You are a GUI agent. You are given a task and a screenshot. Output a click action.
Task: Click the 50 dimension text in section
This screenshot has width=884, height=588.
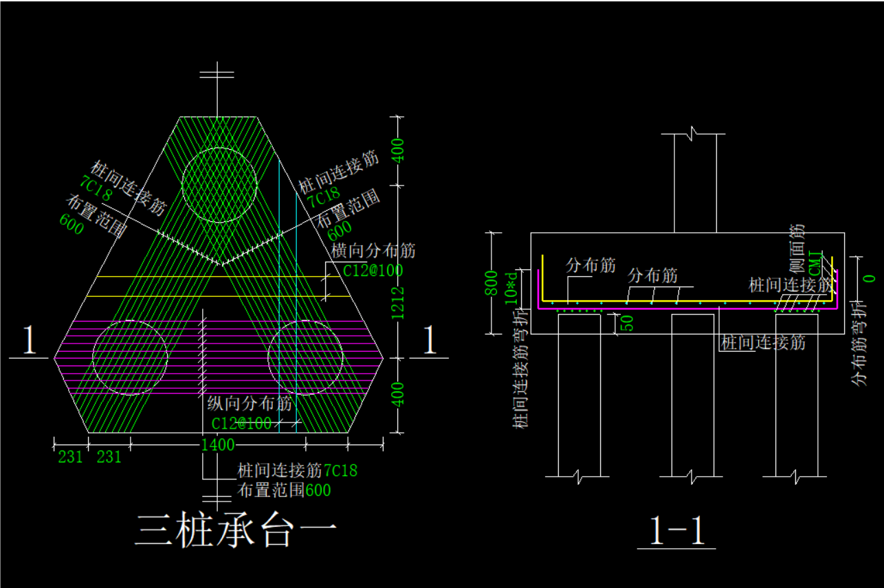pyautogui.click(x=627, y=324)
